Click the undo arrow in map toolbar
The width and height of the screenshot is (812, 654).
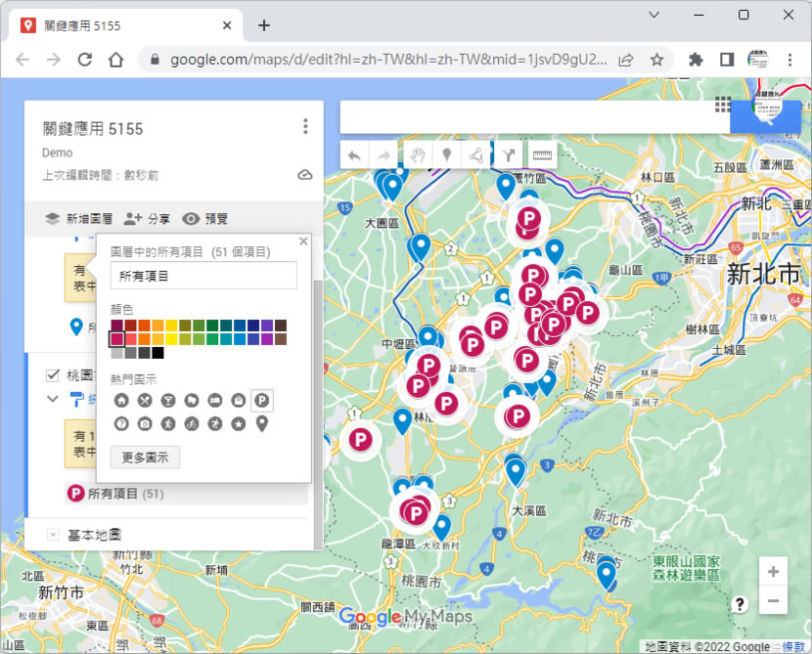pos(355,155)
